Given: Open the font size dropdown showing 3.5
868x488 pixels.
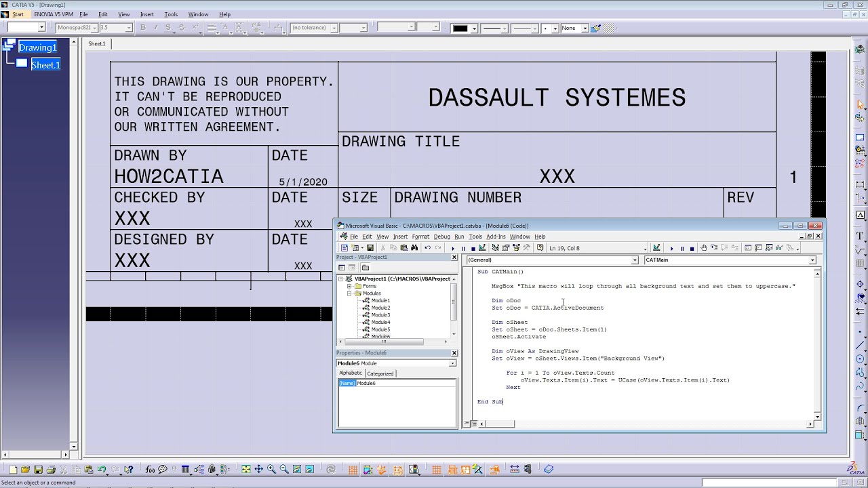Looking at the screenshot, I should coord(129,28).
